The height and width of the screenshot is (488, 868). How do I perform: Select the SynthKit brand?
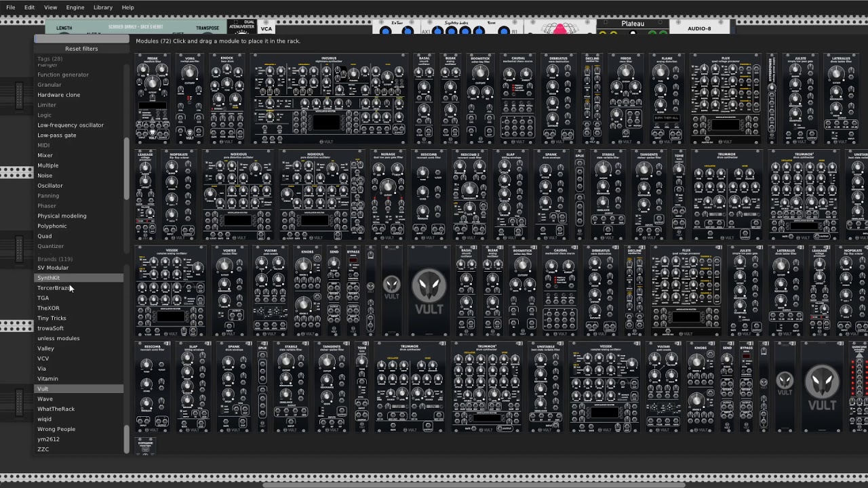tap(79, 278)
